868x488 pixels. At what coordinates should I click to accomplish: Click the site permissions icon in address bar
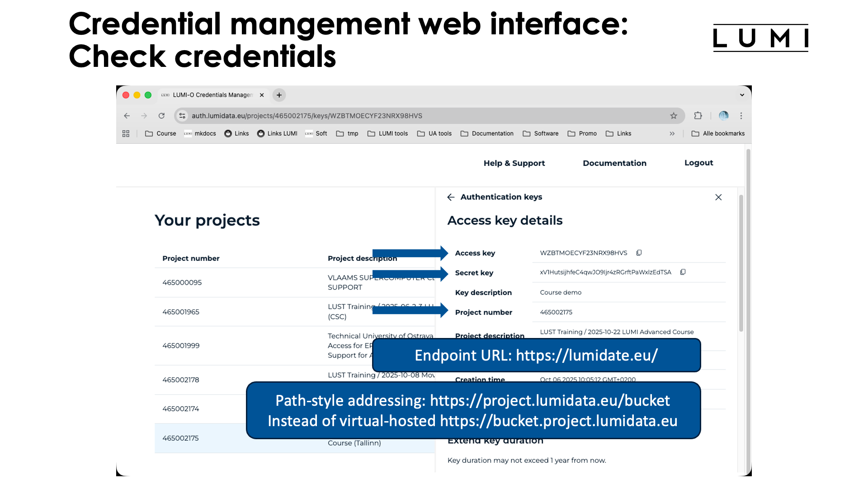pos(182,116)
